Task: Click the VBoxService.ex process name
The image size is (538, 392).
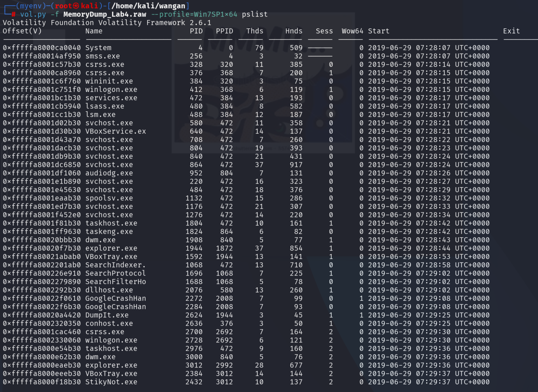Action: point(115,131)
